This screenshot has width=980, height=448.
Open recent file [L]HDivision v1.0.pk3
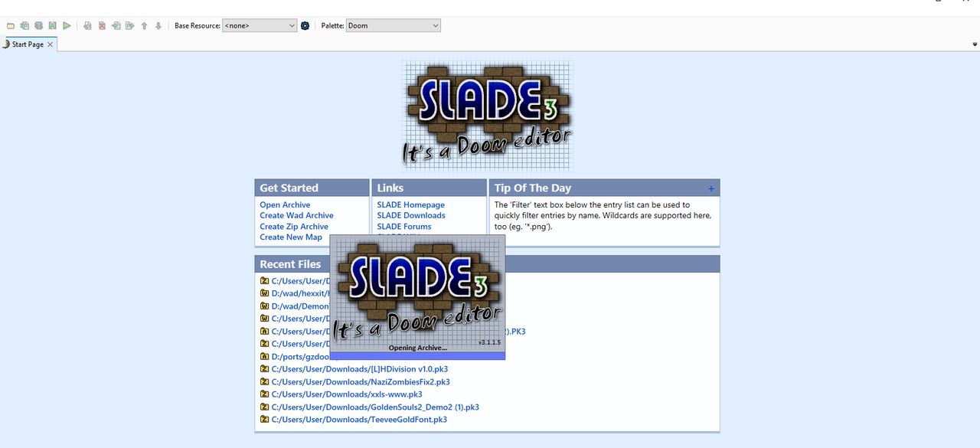tap(360, 369)
